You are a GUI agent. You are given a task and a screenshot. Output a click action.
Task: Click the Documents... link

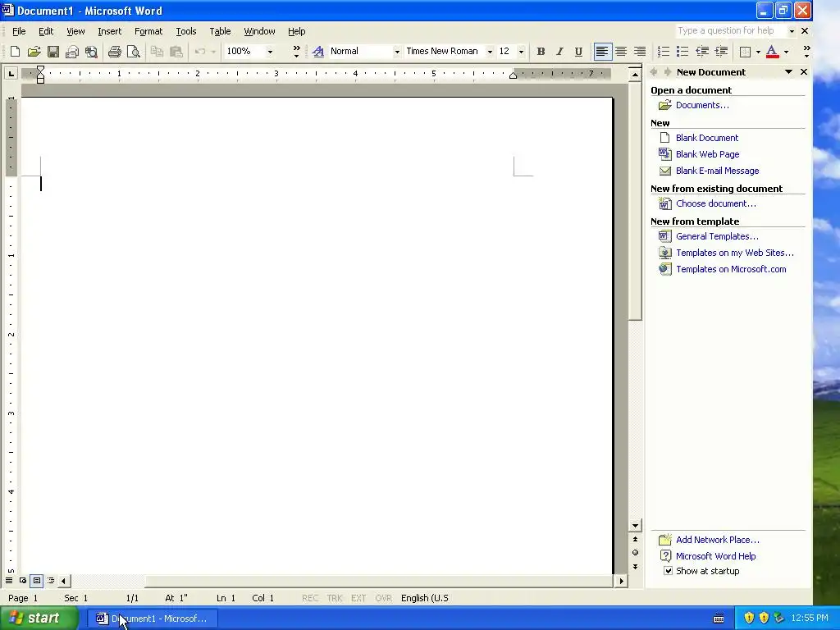pyautogui.click(x=702, y=105)
